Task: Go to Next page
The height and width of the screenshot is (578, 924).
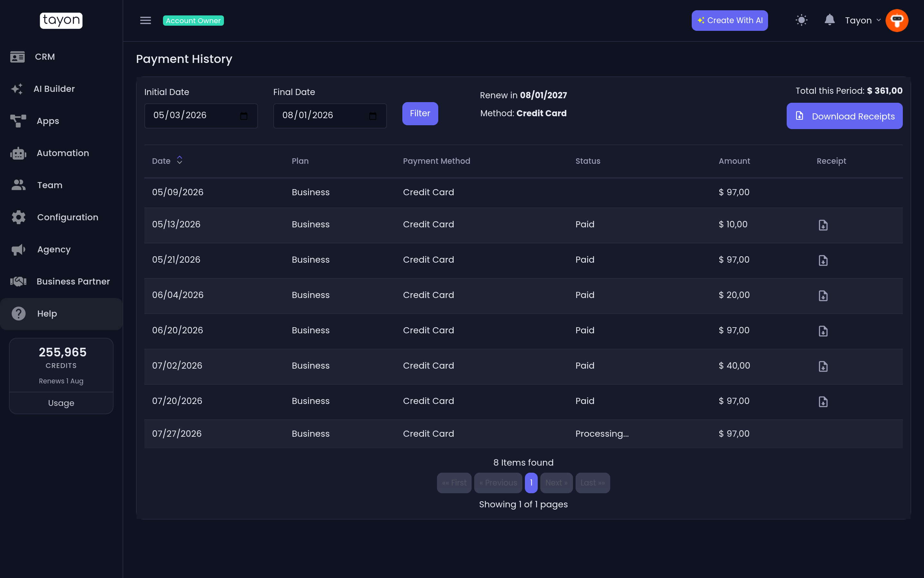Action: [x=556, y=483]
